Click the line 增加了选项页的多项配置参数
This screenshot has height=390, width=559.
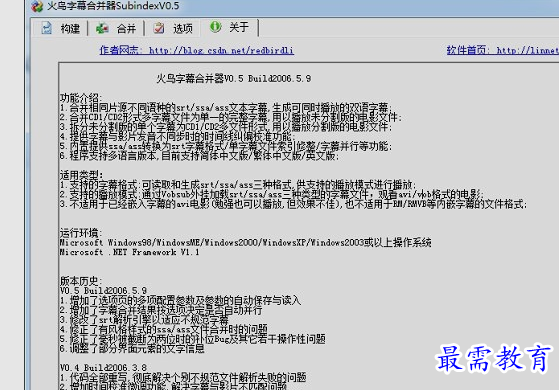tap(180, 300)
